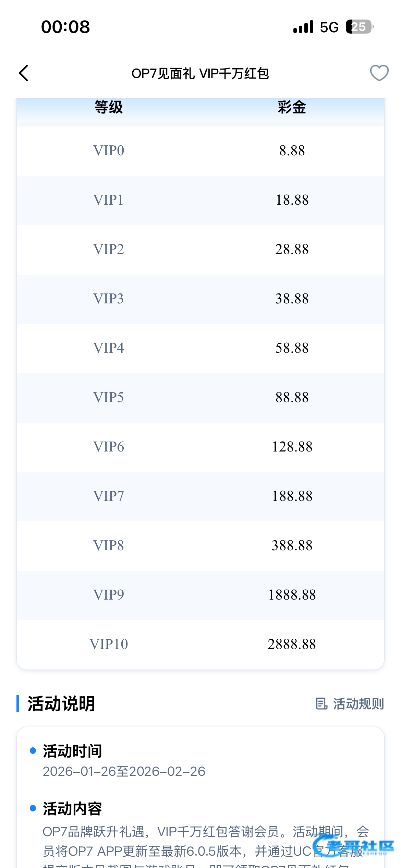Select the VIP10 level cell

click(x=109, y=644)
